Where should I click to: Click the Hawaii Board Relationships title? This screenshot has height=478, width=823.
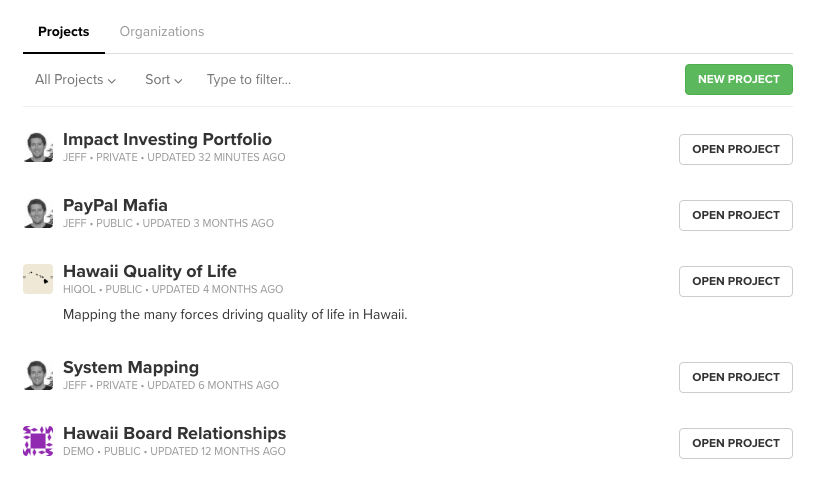pos(174,434)
